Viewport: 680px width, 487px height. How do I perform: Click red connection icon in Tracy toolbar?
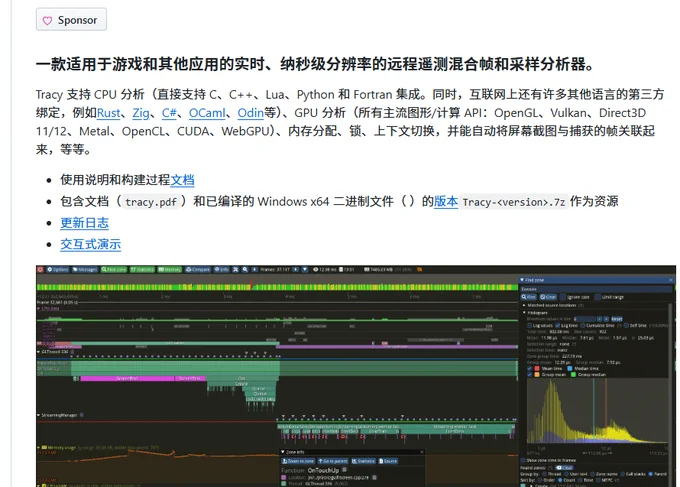coord(40,269)
